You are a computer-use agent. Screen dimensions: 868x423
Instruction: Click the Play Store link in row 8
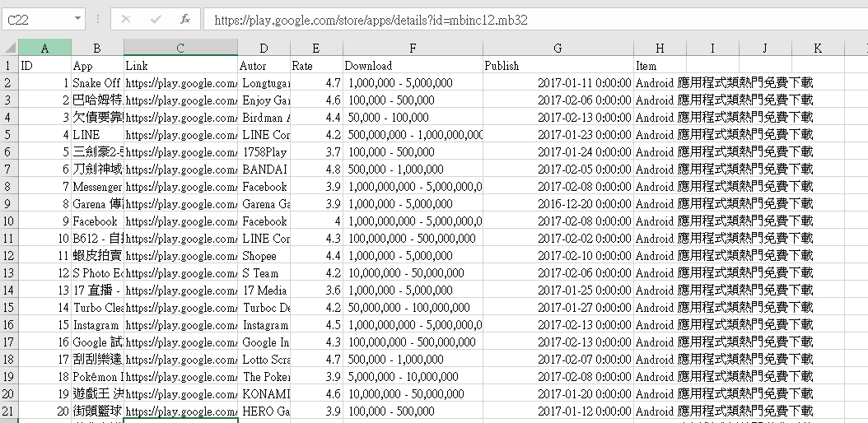coord(180,187)
